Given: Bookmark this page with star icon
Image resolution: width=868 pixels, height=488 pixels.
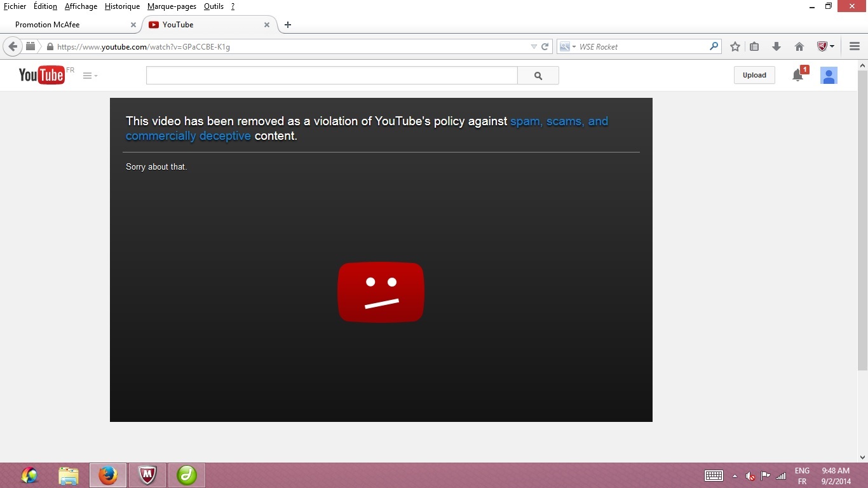Looking at the screenshot, I should coord(735,46).
